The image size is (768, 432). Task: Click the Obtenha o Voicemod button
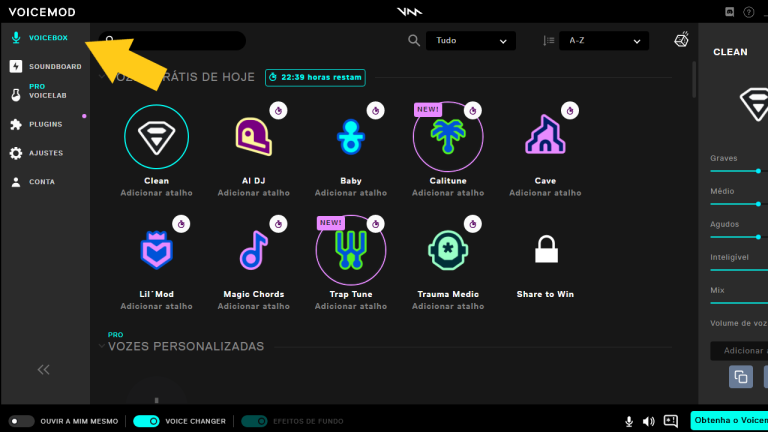729,421
